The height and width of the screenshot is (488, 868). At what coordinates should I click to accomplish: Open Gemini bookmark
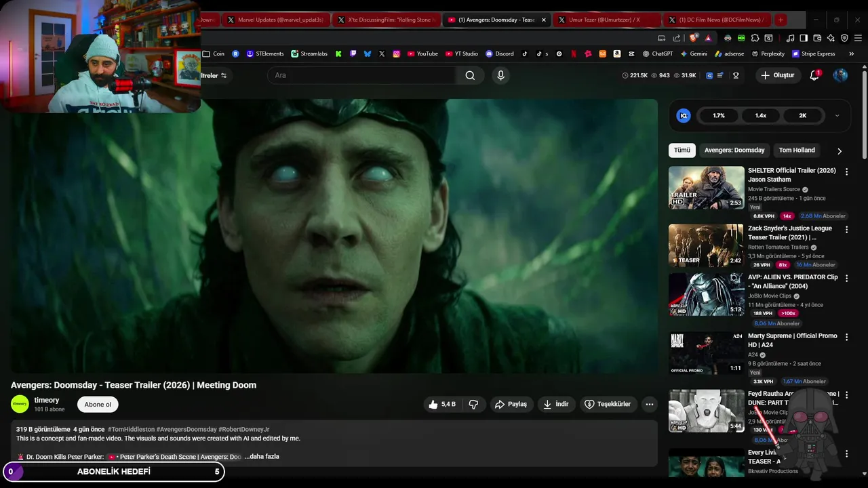(x=694, y=54)
